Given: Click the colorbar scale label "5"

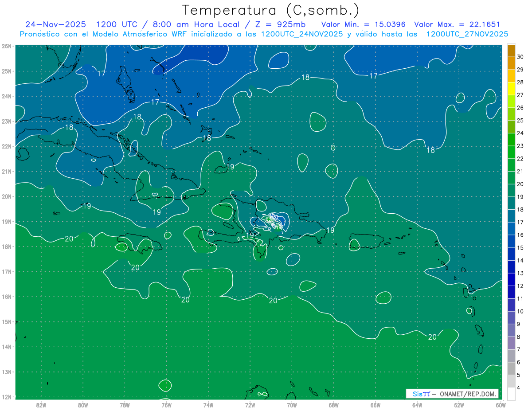Looking at the screenshot, I should click(519, 376).
